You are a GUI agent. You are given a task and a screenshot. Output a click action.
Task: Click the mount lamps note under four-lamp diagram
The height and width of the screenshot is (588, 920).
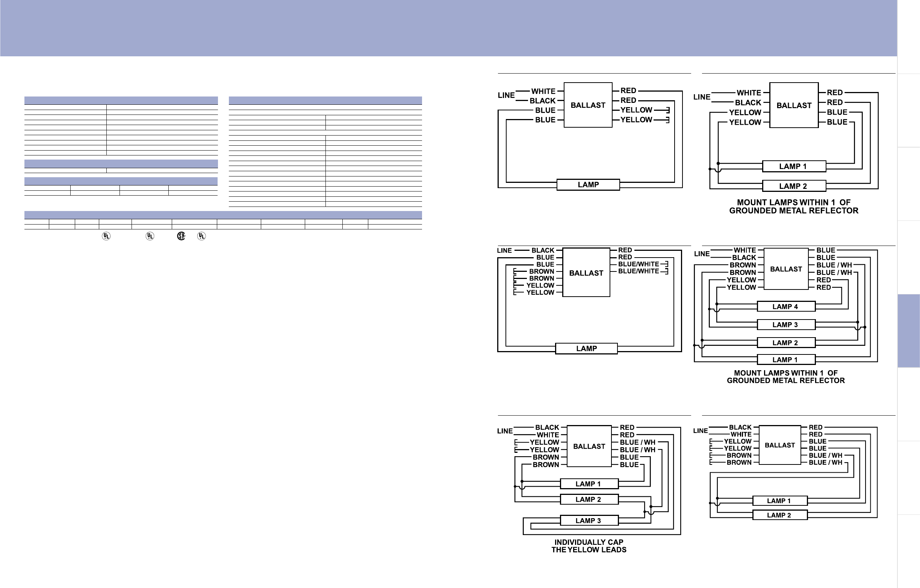click(785, 377)
